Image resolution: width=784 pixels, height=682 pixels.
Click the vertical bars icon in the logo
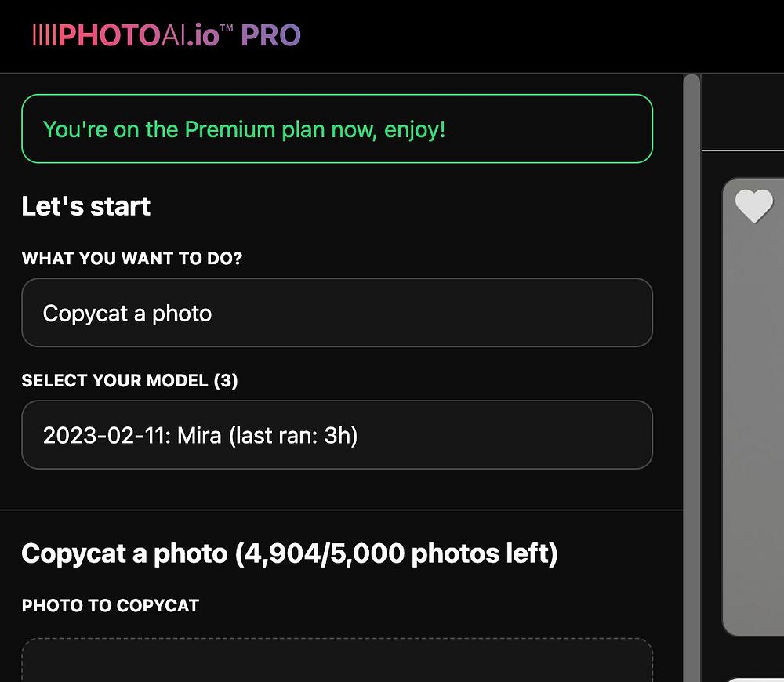click(44, 35)
